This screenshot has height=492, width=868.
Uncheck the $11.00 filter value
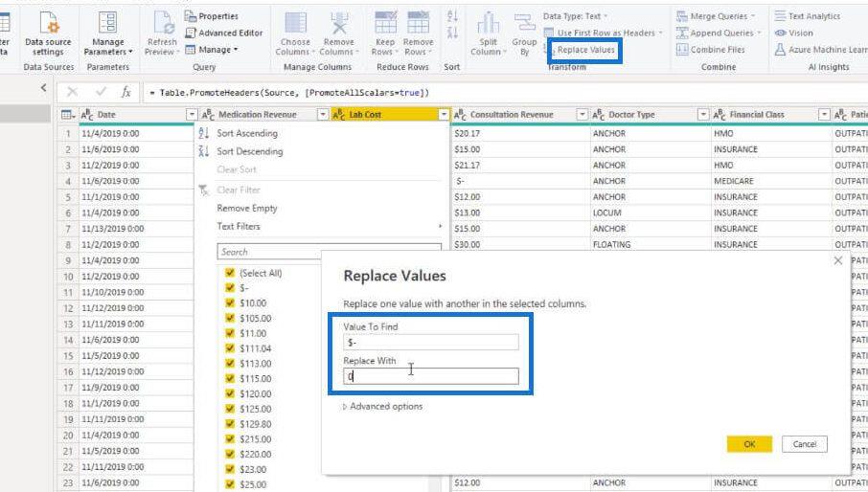click(x=230, y=333)
